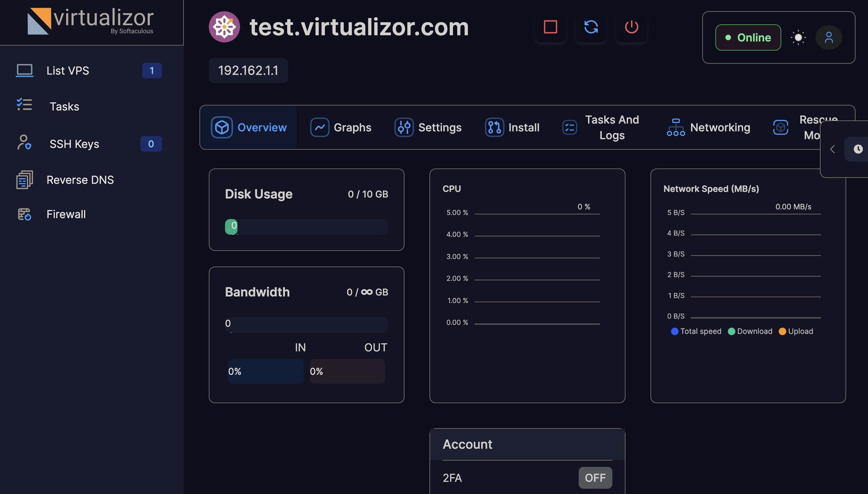The height and width of the screenshot is (494, 868).
Task: Toggle Download legend item
Action: point(750,331)
